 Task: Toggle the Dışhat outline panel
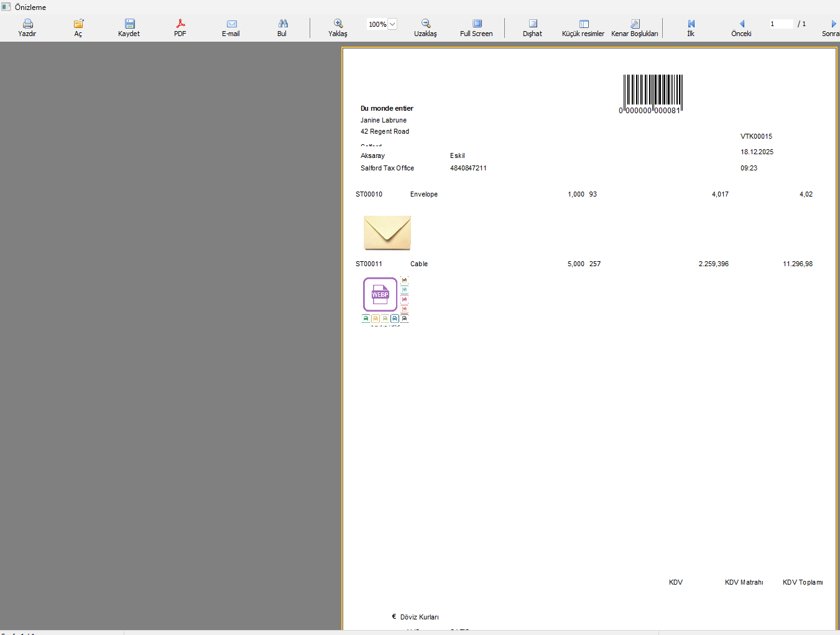click(533, 24)
